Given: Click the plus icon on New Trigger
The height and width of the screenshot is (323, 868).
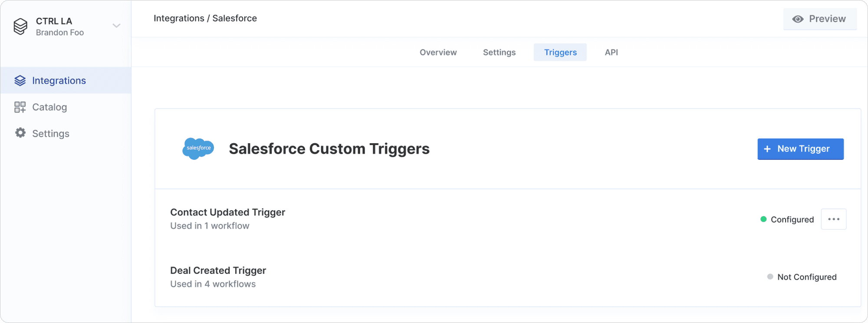Looking at the screenshot, I should pyautogui.click(x=767, y=149).
